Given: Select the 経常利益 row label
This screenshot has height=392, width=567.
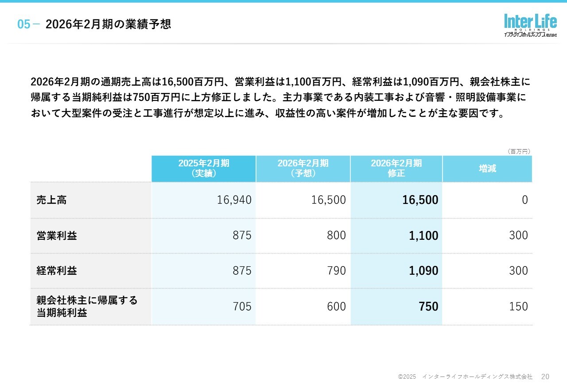Looking at the screenshot, I should [57, 271].
